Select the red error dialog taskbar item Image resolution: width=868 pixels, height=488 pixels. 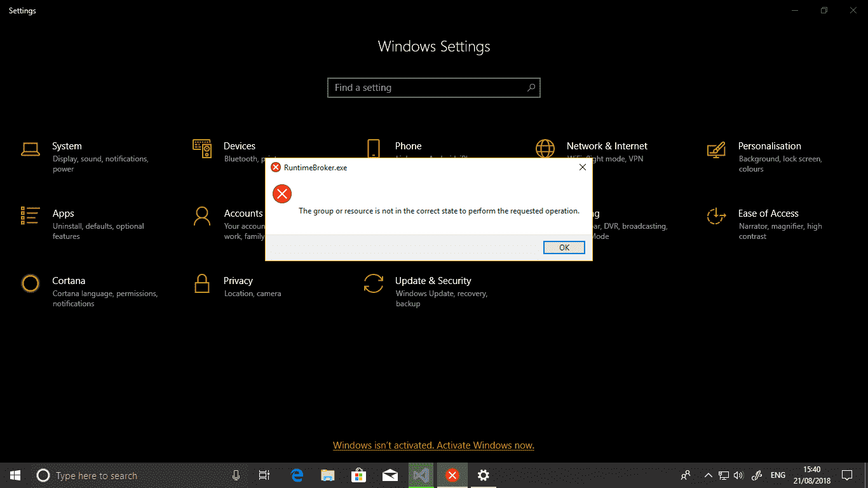pyautogui.click(x=452, y=475)
